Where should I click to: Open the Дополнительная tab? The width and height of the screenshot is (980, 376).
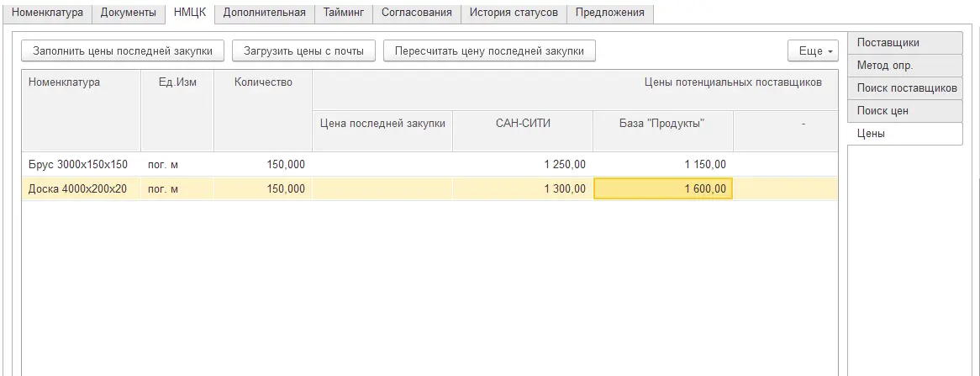pyautogui.click(x=265, y=13)
